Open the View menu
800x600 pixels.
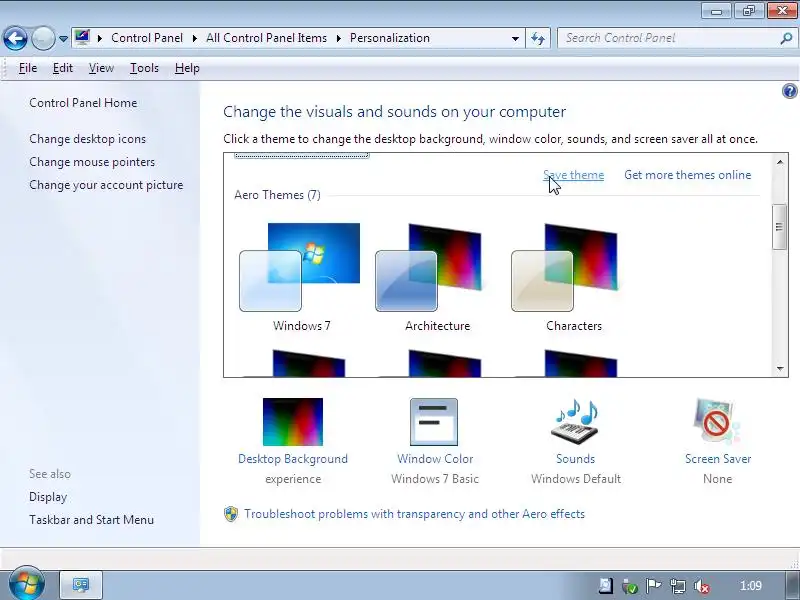[101, 68]
